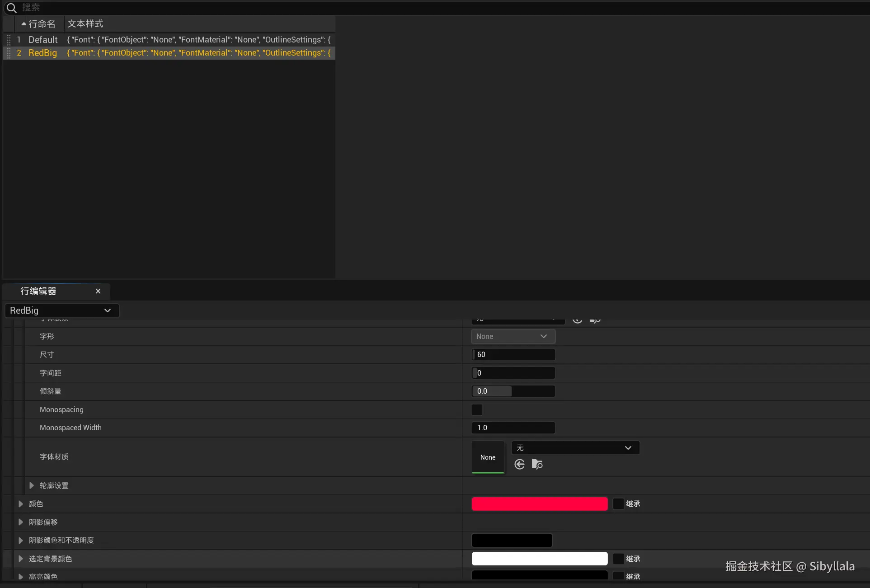
Task: Expand the 阴影偏移 section
Action: (21, 522)
